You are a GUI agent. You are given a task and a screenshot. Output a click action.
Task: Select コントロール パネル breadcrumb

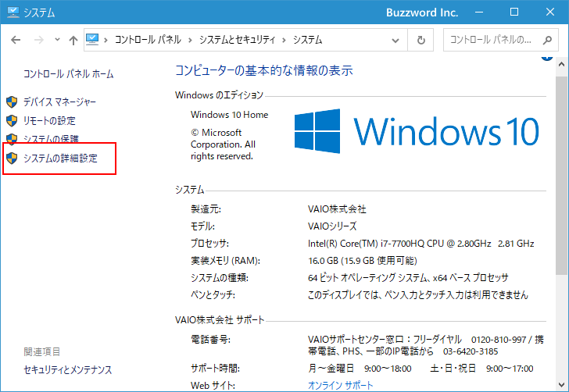click(148, 40)
